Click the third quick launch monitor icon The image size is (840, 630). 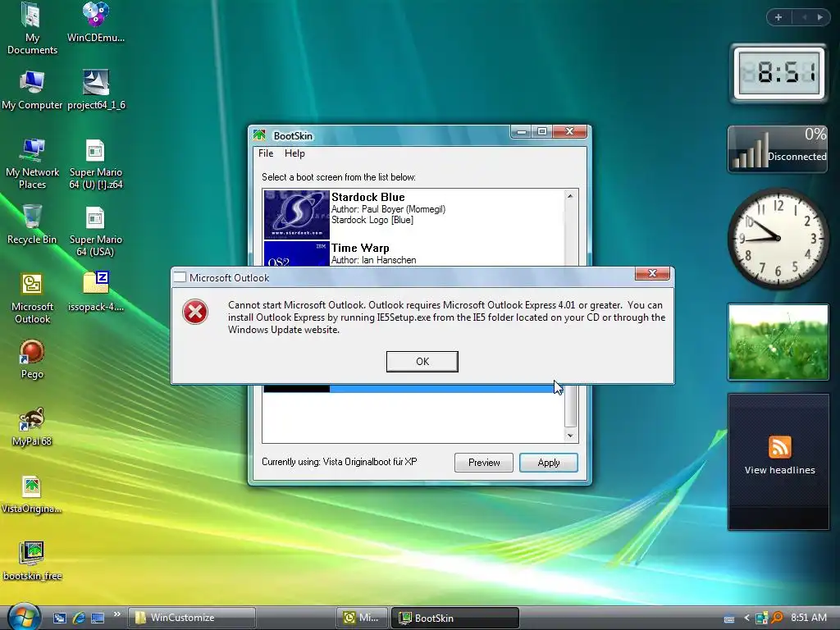point(98,618)
